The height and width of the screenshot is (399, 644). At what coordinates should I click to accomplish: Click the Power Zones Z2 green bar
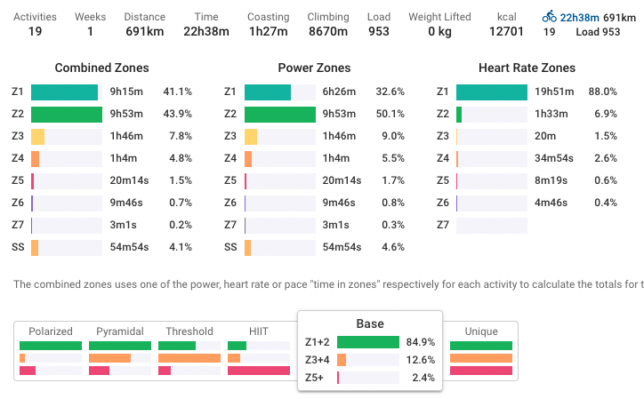click(280, 114)
